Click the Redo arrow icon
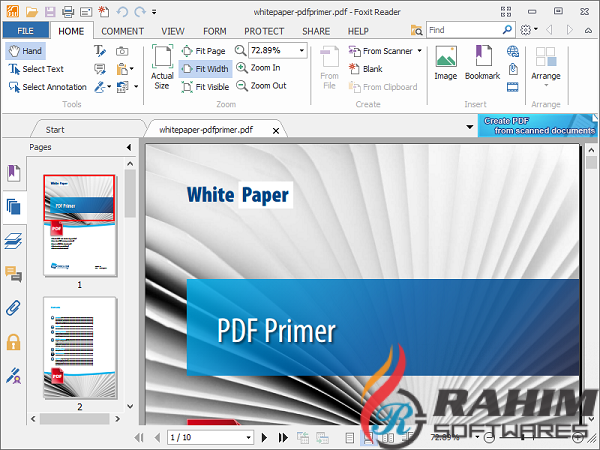The height and width of the screenshot is (450, 600). pyautogui.click(x=140, y=12)
